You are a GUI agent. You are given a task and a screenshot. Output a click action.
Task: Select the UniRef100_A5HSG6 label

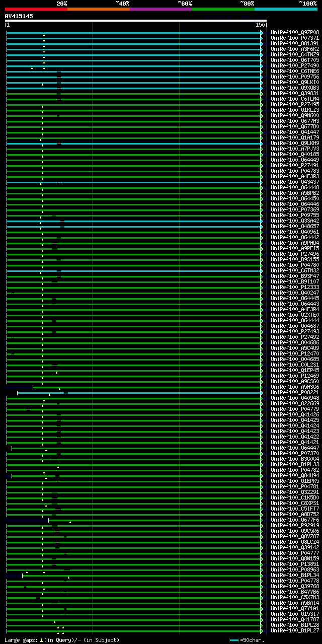coord(295,387)
